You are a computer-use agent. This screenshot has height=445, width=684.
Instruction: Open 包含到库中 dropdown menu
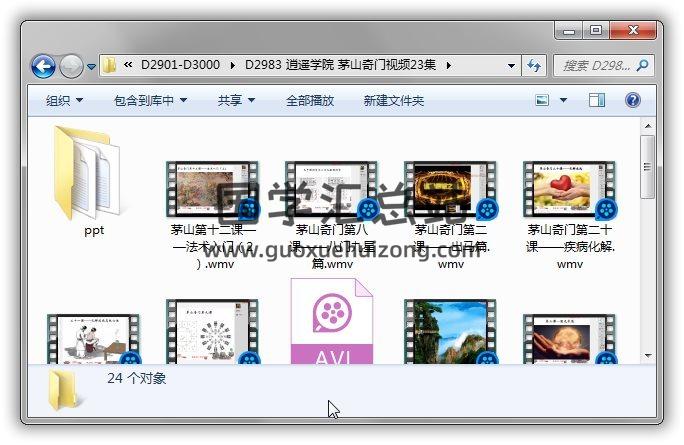(150, 101)
